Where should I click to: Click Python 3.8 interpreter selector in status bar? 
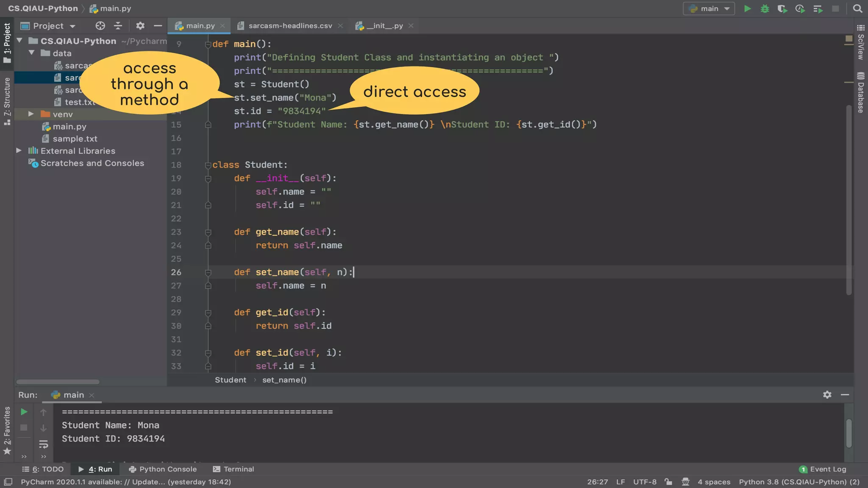[x=799, y=482]
